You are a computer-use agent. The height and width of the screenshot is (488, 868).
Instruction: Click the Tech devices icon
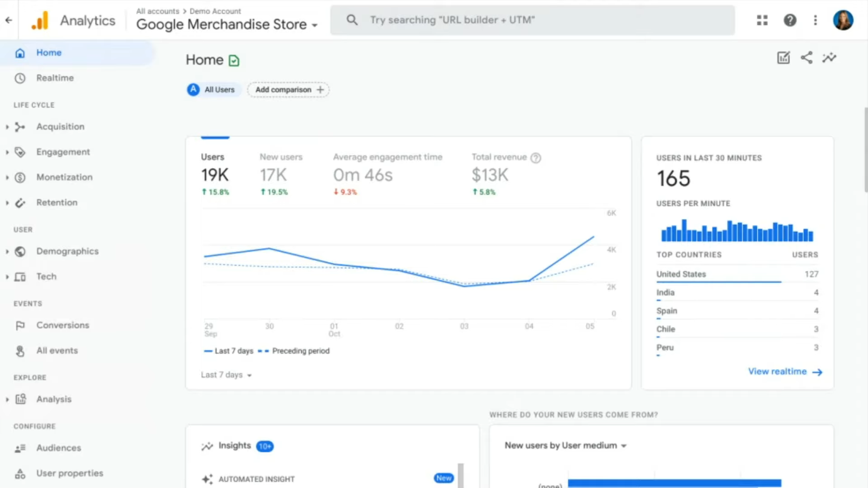tap(20, 277)
